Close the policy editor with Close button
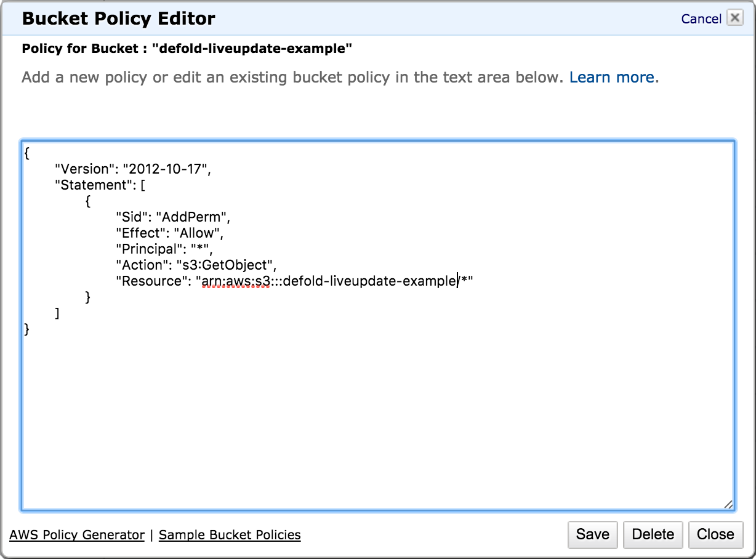Viewport: 756px width, 559px height. tap(715, 534)
